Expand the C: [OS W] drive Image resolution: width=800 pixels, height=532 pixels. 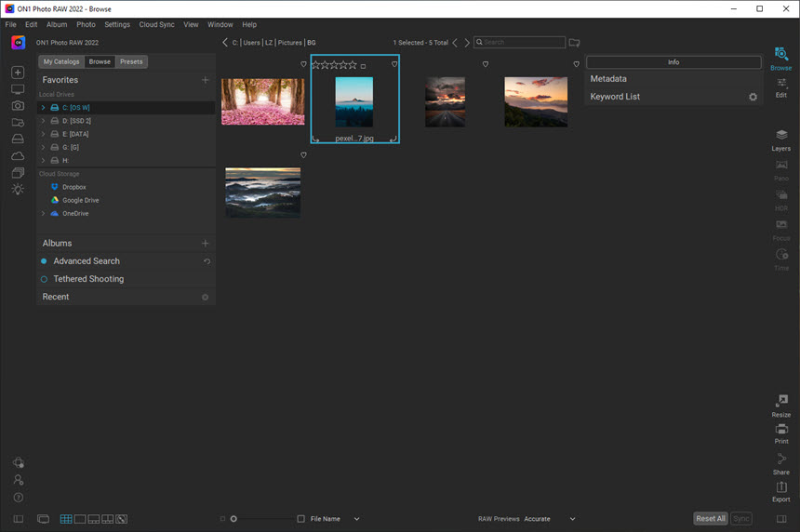(44, 108)
